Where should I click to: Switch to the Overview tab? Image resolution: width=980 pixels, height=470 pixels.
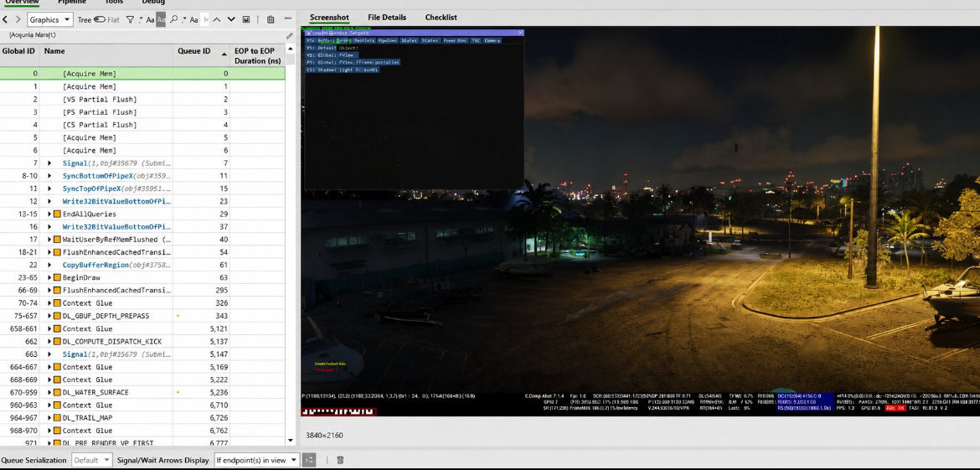(22, 2)
